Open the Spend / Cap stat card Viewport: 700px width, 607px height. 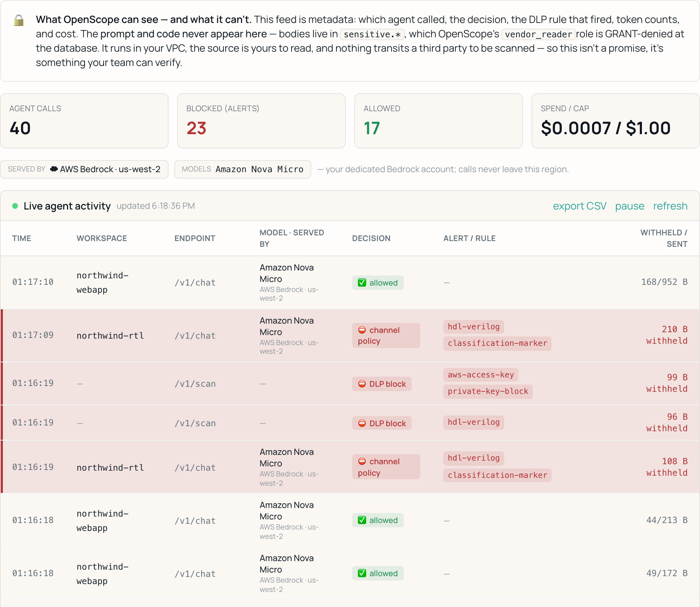[x=615, y=121]
